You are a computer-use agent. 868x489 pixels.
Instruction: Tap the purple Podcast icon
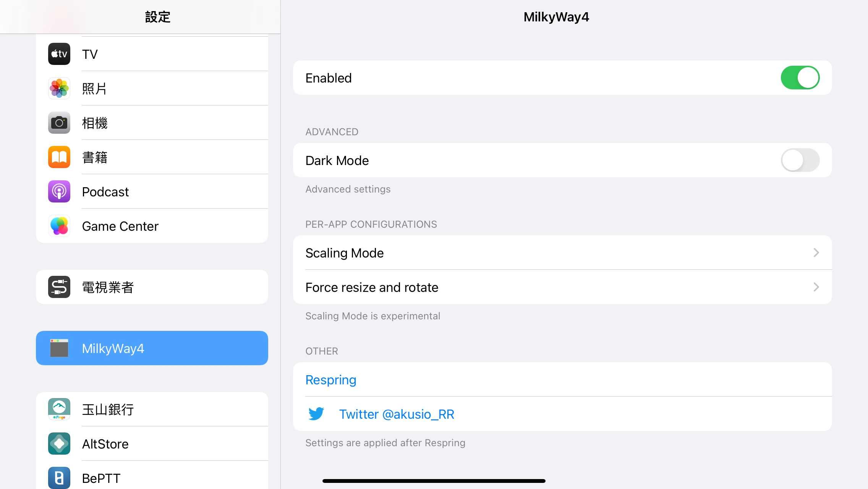(59, 191)
